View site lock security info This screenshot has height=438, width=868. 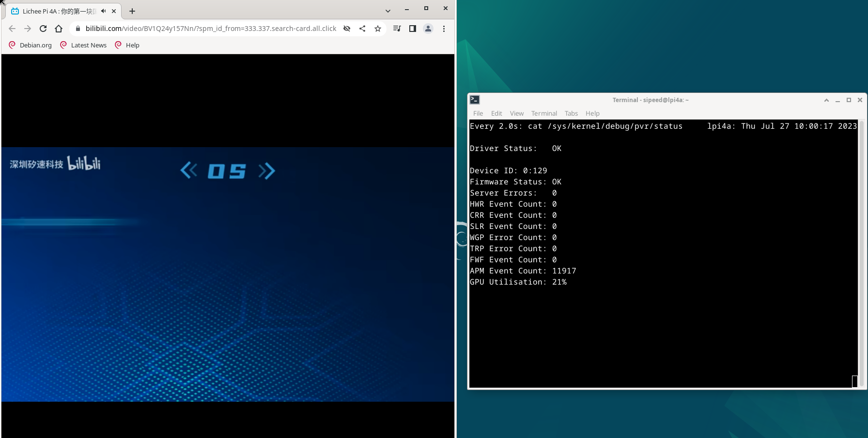click(x=78, y=29)
